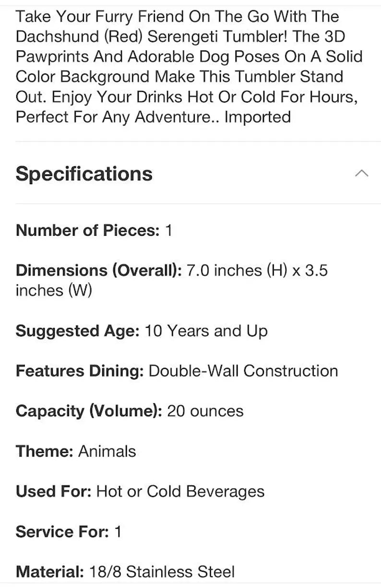Image resolution: width=381 pixels, height=588 pixels.
Task: Click the "Used For" label
Action: coord(53,492)
